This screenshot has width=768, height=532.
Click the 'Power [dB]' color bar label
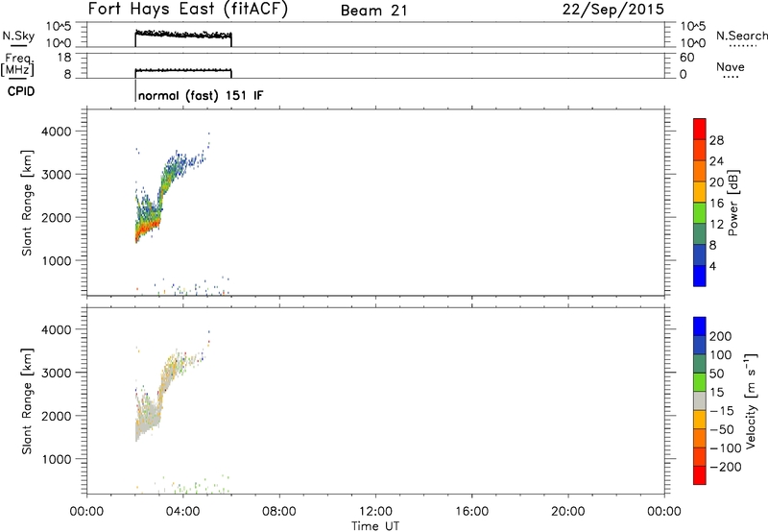click(733, 203)
